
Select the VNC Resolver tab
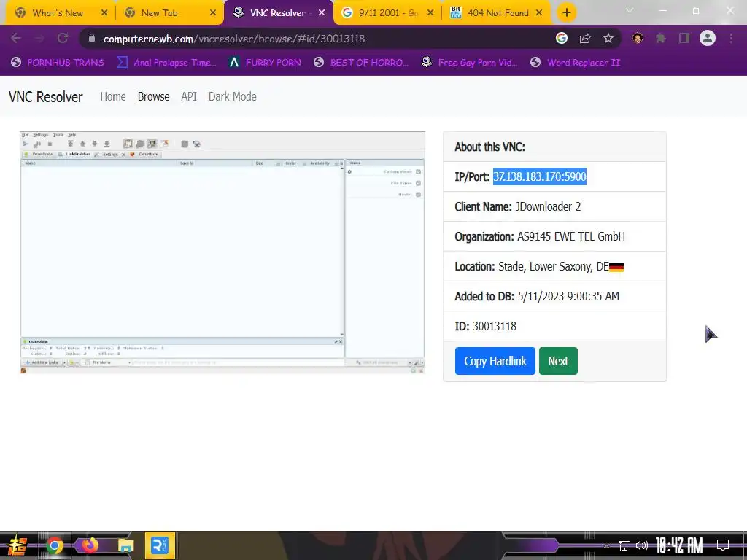click(279, 13)
